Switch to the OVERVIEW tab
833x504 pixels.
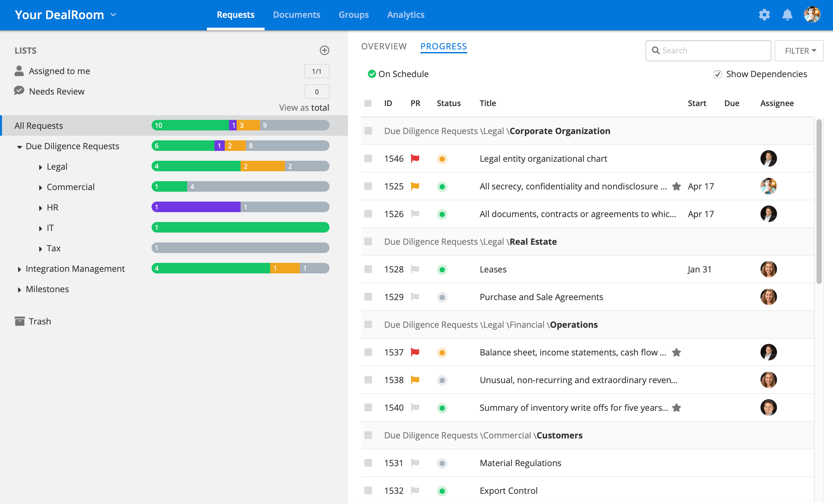coord(384,46)
